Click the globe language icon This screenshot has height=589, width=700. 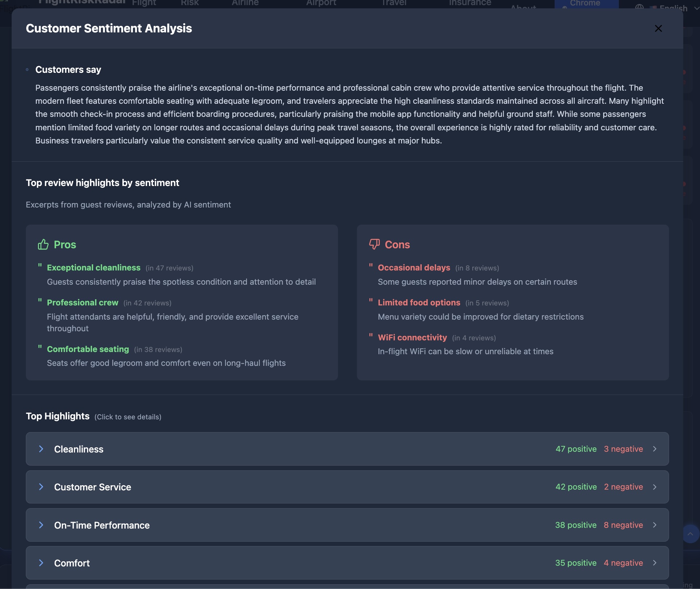click(639, 7)
